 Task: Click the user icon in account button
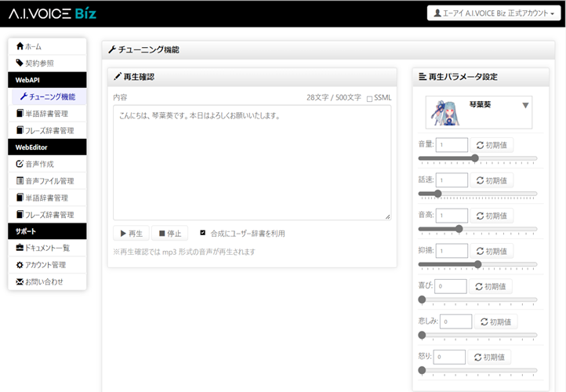(x=437, y=13)
